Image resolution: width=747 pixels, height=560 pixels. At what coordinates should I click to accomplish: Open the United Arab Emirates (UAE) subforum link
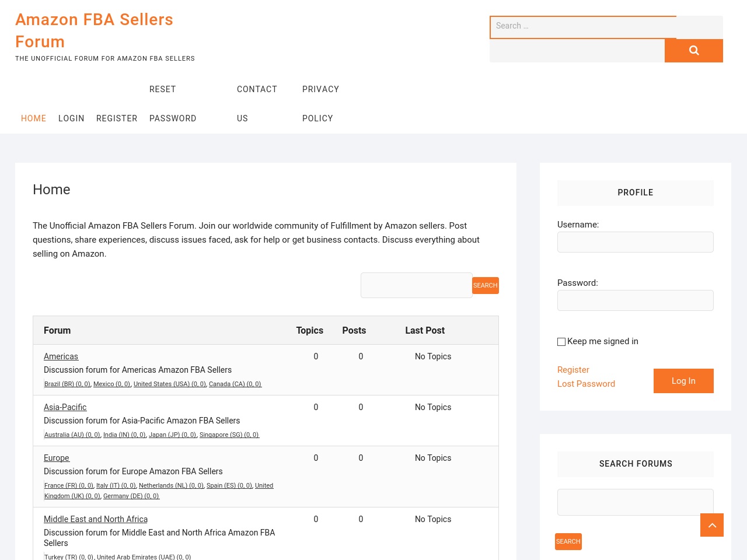144,557
